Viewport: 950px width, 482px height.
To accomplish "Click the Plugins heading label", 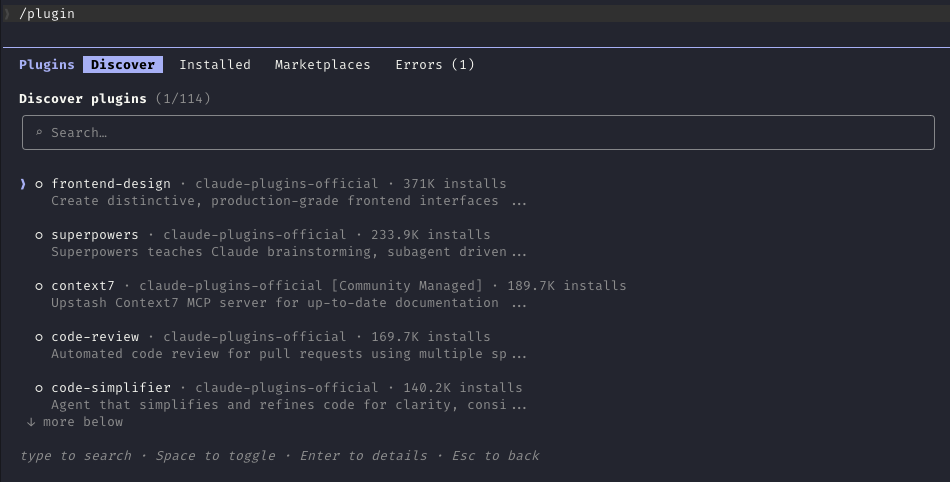I will 47,65.
